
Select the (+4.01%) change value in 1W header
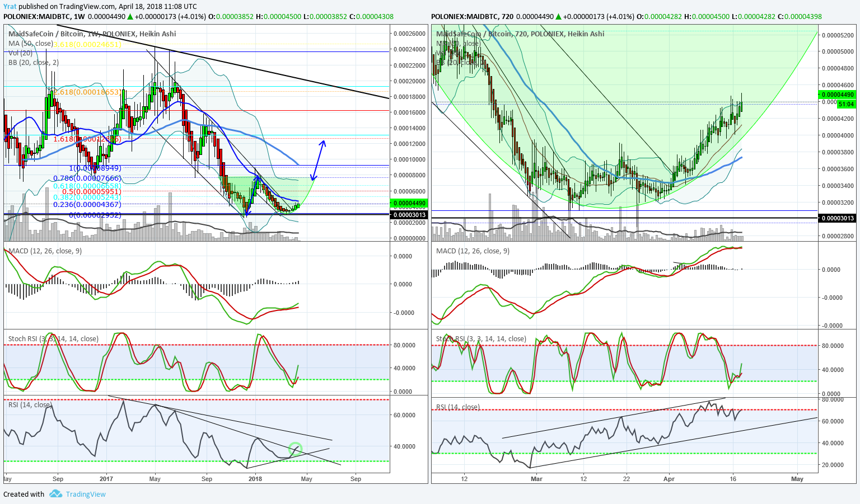tap(191, 16)
